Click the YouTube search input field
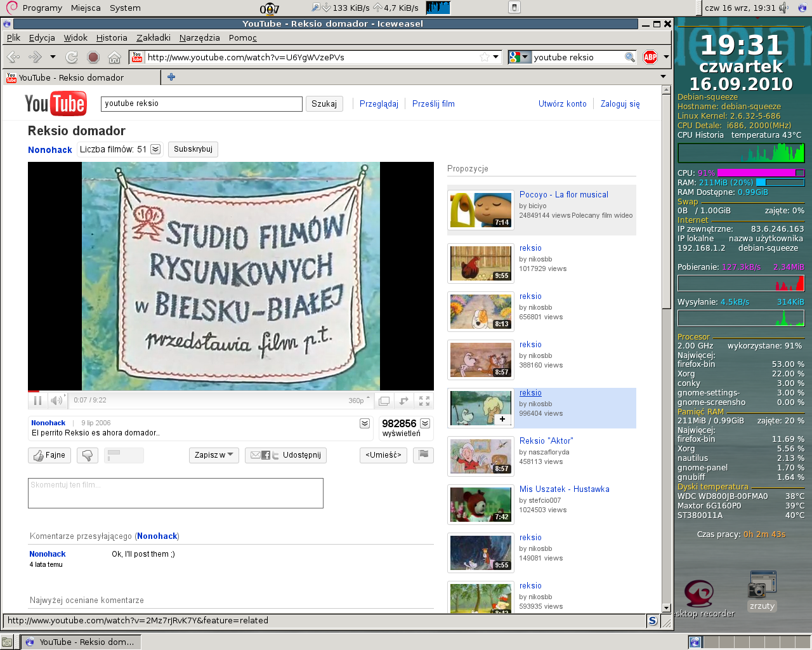This screenshot has width=812, height=650. click(202, 103)
